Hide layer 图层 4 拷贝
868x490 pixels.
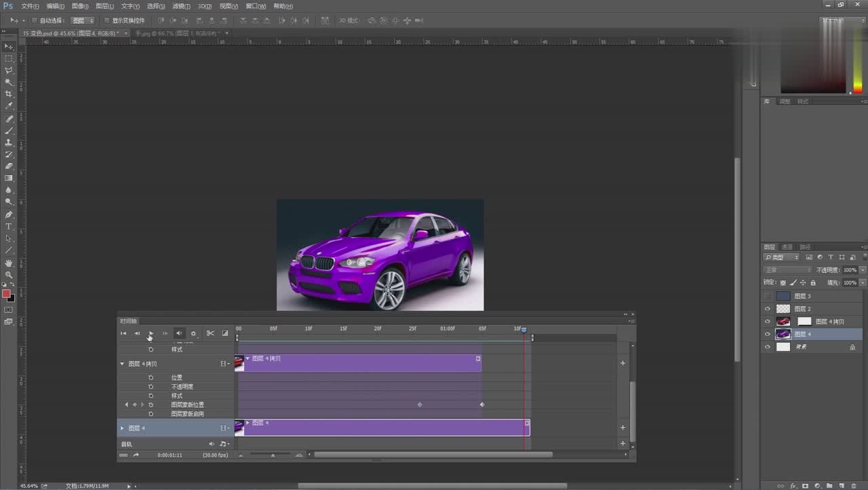768,322
